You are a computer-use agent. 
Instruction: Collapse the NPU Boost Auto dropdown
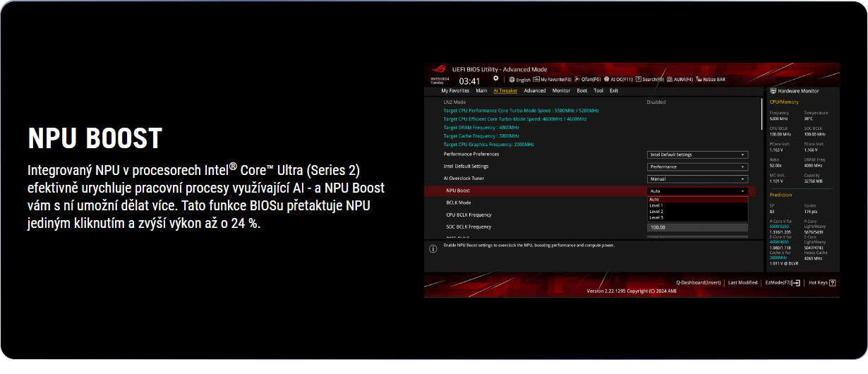[x=697, y=191]
